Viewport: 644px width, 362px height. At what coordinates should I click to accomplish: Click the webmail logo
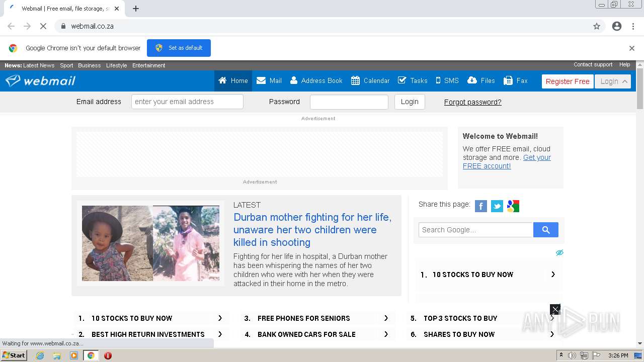pyautogui.click(x=40, y=80)
